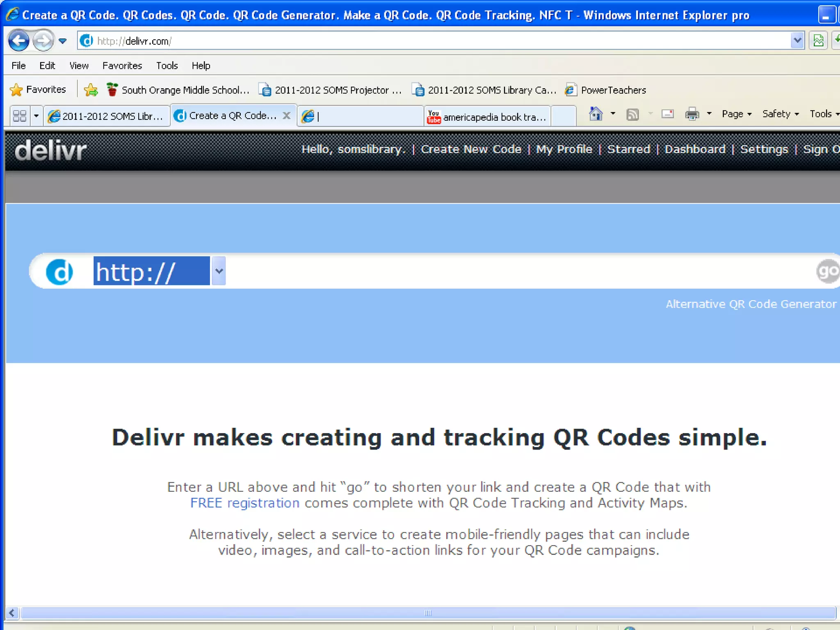Click the horizontal scrollbar thumb
Image resolution: width=840 pixels, height=630 pixels.
(x=427, y=613)
